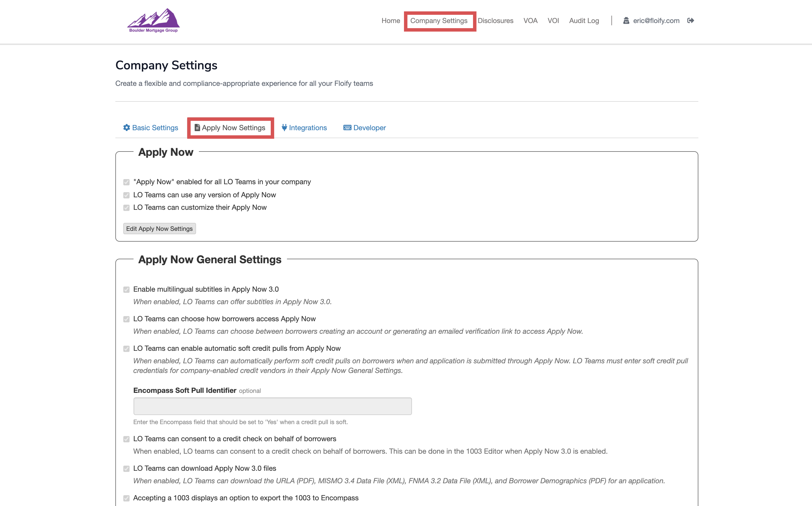
Task: Click the keyboard icon on Developer
Action: coord(347,128)
